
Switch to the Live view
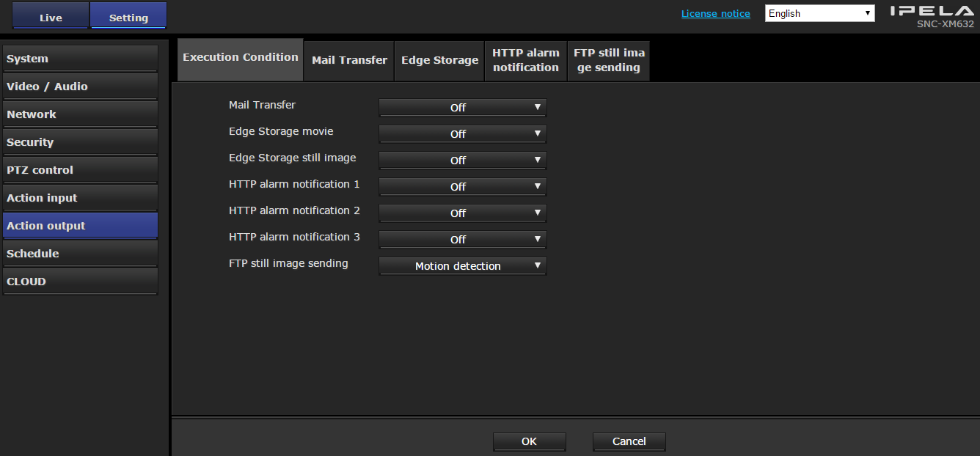(51, 17)
